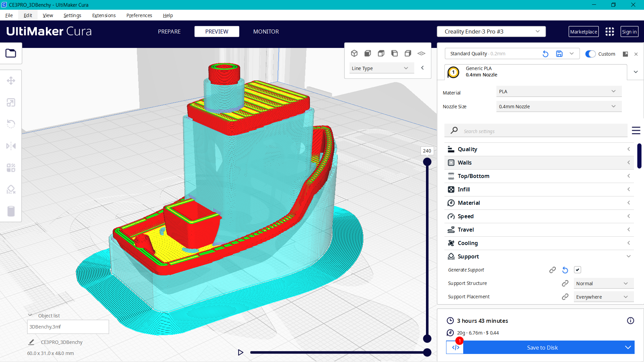The image size is (644, 362).
Task: Reset profile changes with the undo arrow icon
Action: [x=545, y=54]
